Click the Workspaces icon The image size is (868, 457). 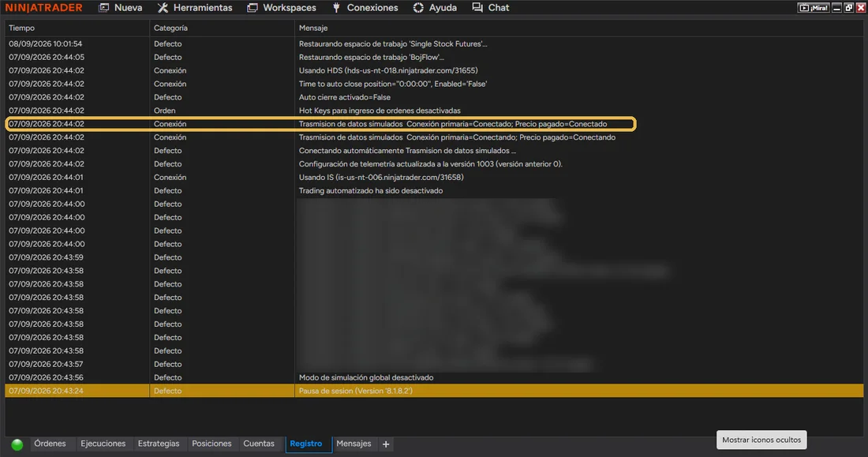coord(252,8)
